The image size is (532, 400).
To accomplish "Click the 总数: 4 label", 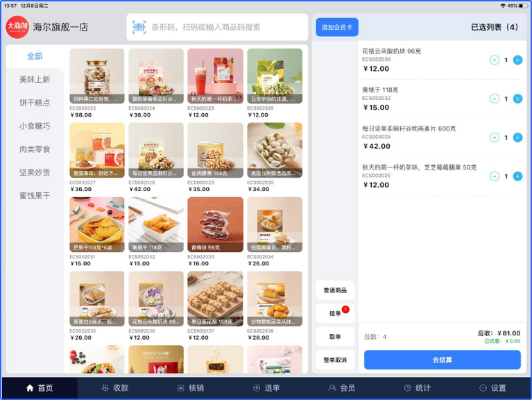I will click(x=375, y=337).
